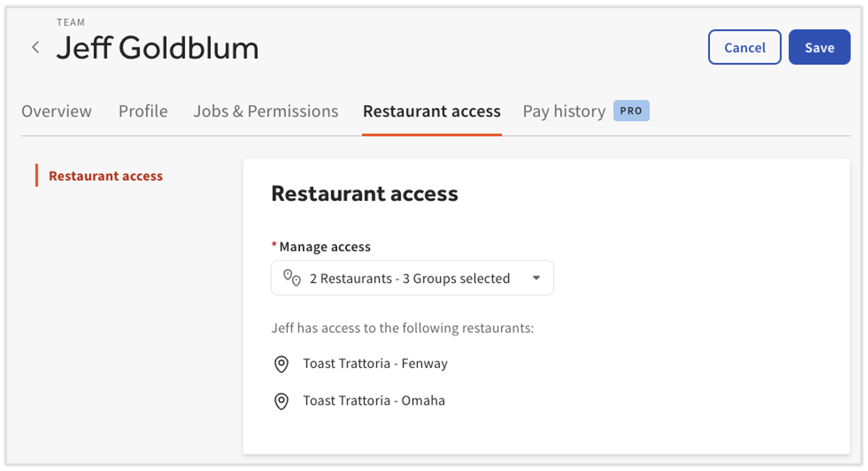The image size is (868, 471).
Task: Select the Profile tab
Action: (142, 111)
